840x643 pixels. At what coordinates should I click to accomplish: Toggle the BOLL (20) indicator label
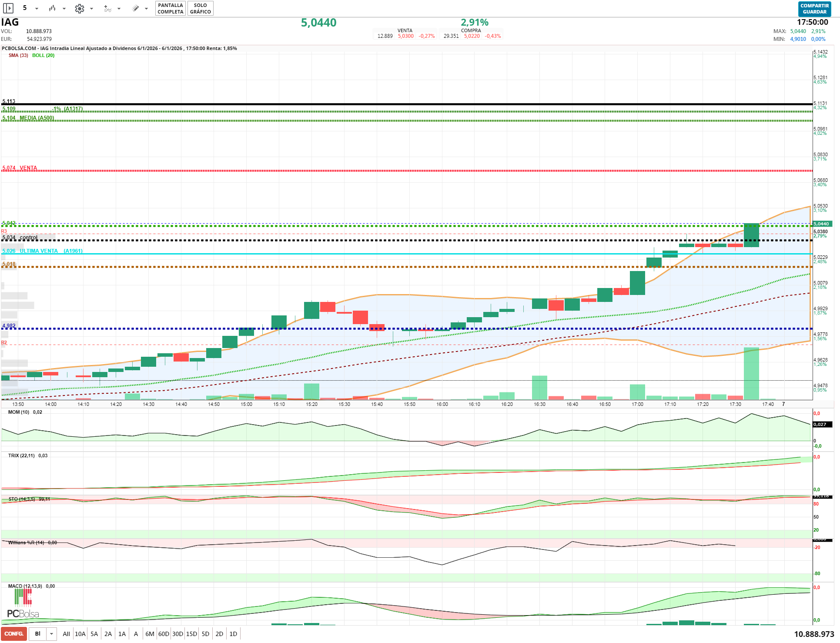[44, 55]
